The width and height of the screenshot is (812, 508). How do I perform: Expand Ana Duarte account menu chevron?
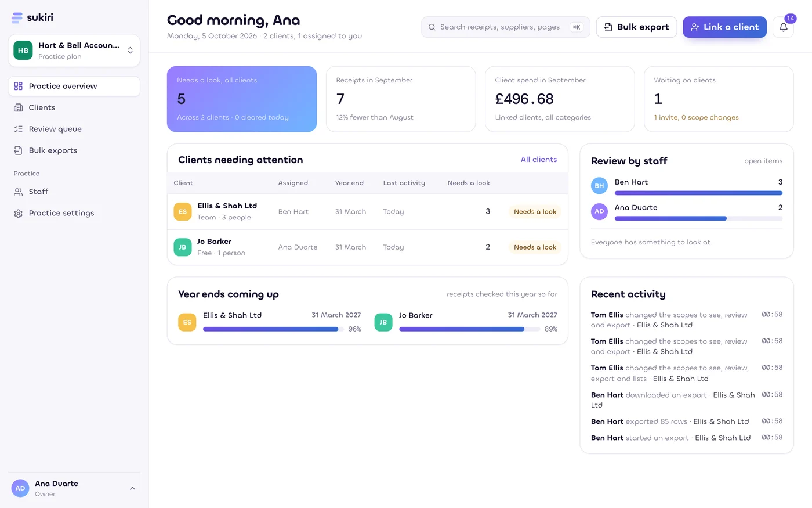coord(132,488)
